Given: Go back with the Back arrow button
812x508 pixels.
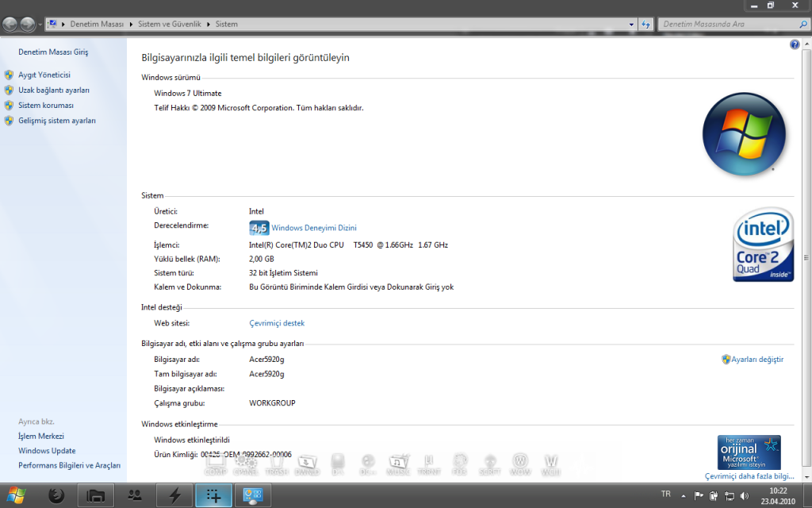Looking at the screenshot, I should coord(10,24).
